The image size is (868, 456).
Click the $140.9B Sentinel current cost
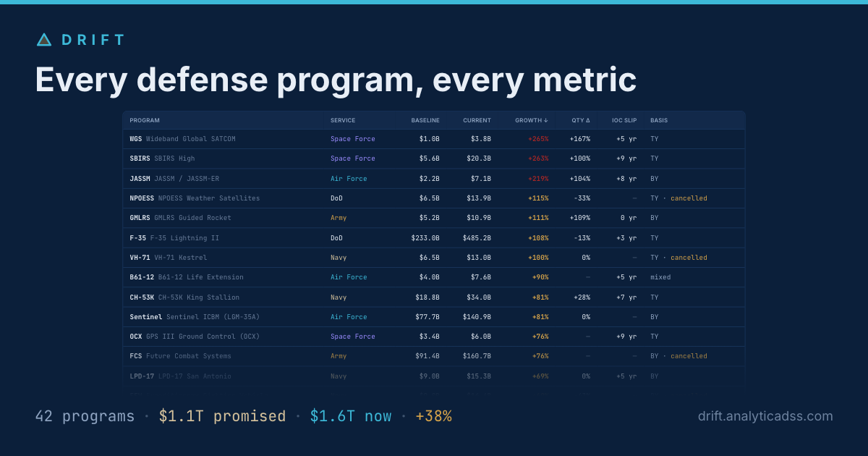click(477, 317)
